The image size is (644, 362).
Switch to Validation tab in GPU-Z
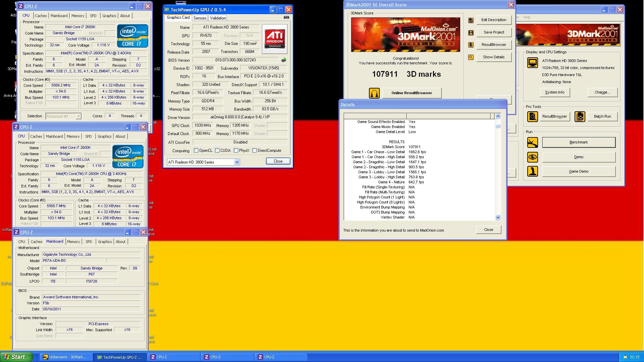[218, 18]
